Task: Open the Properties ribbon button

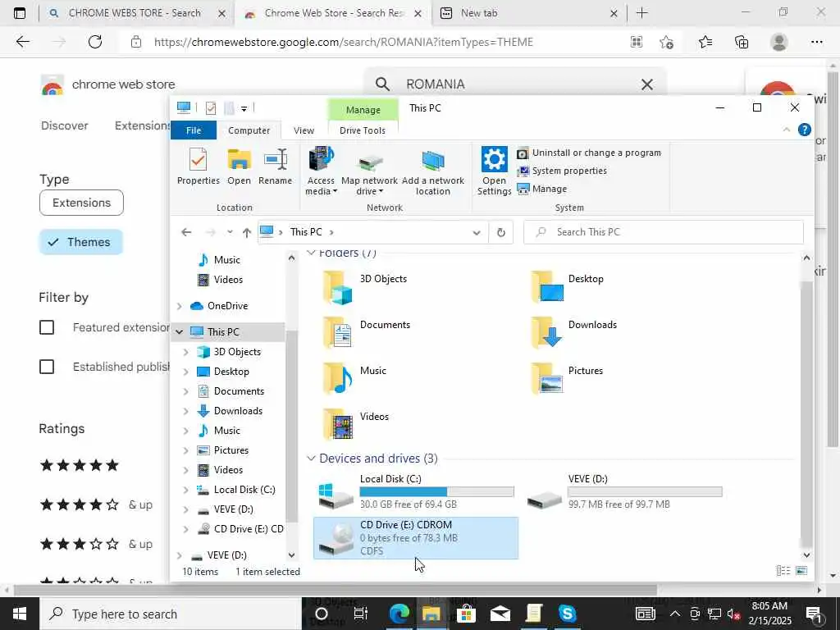Action: (x=199, y=167)
